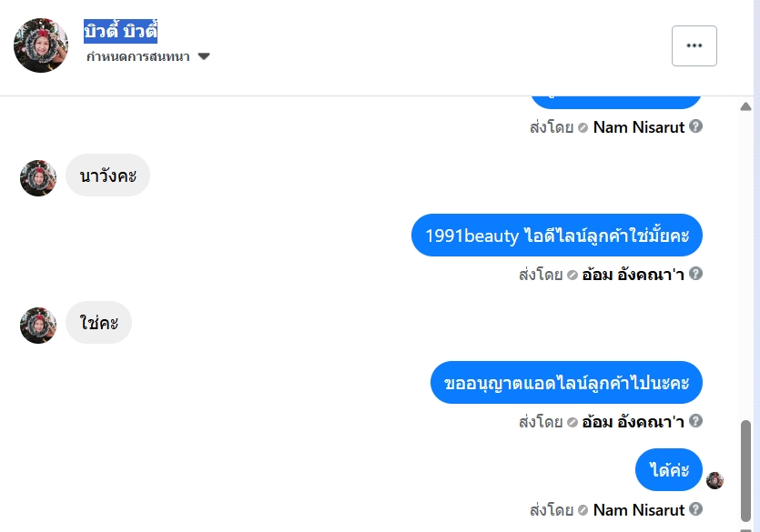This screenshot has width=760, height=532.
Task: Click sender name Nam Nisarut below ได้ค่ะ
Action: point(638,509)
